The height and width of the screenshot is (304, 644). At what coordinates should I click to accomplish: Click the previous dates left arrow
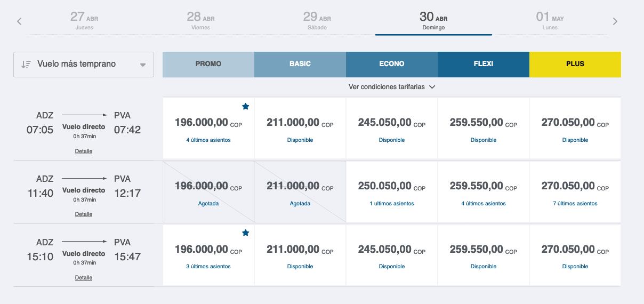tap(19, 21)
